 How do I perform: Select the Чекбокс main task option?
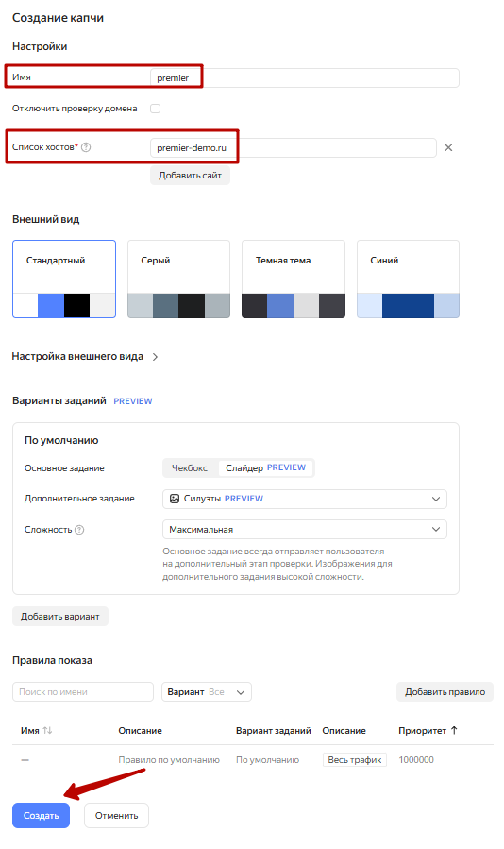(190, 467)
